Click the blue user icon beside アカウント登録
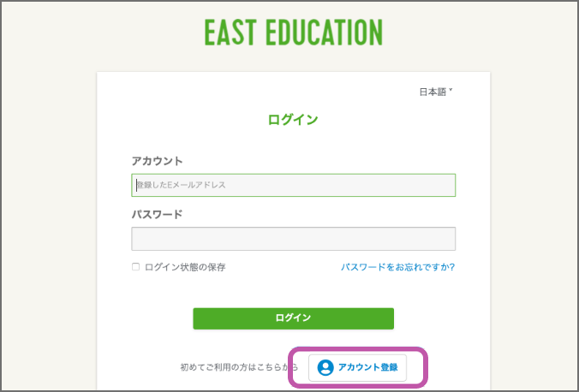 (325, 368)
